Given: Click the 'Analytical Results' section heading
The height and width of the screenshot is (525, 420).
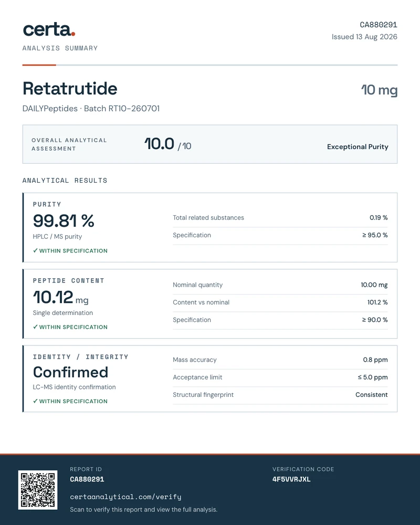Looking at the screenshot, I should (x=65, y=181).
